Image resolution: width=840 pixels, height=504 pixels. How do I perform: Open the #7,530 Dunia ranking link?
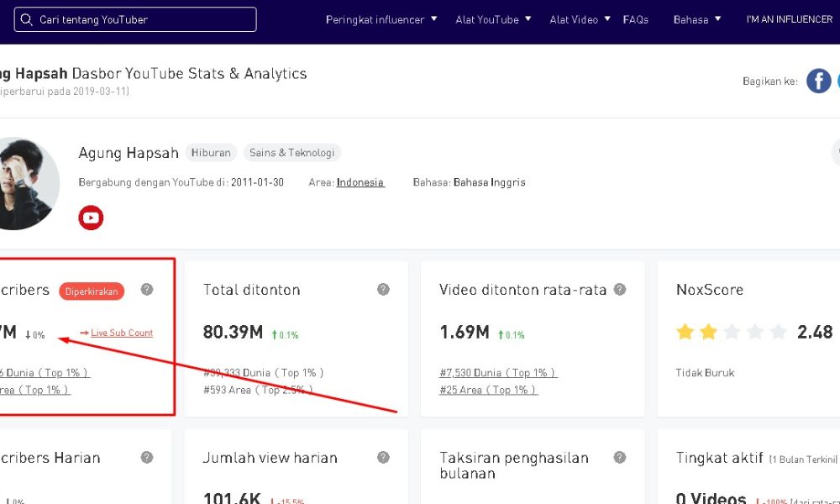tap(498, 373)
